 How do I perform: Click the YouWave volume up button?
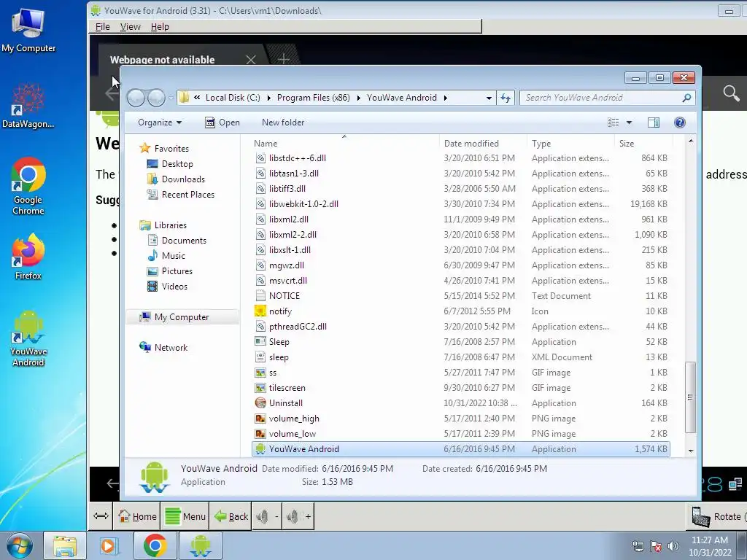[x=298, y=517]
